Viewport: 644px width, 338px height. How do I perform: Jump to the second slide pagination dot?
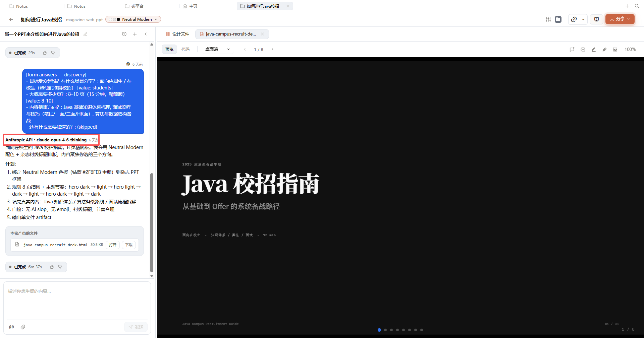click(x=385, y=330)
